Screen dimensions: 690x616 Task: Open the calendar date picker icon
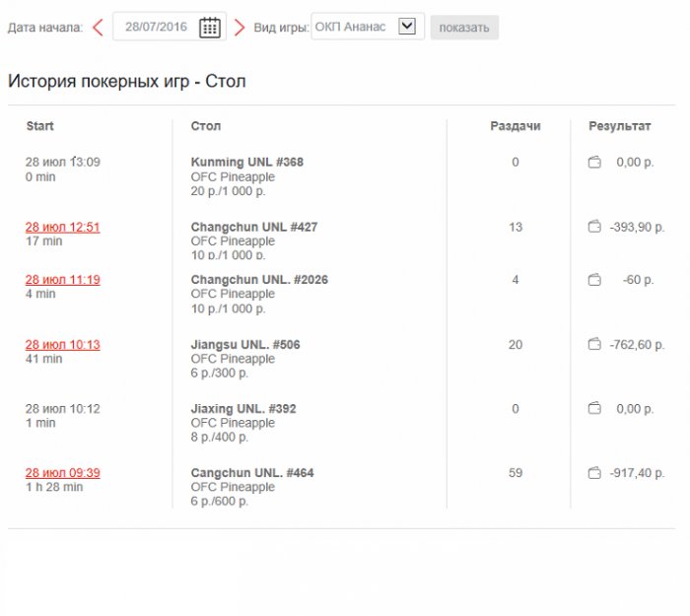click(209, 28)
